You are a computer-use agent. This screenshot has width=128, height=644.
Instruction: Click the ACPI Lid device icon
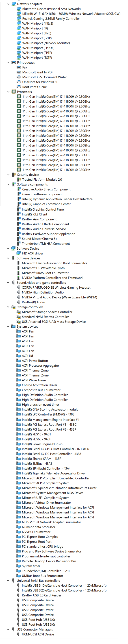coord(18,356)
